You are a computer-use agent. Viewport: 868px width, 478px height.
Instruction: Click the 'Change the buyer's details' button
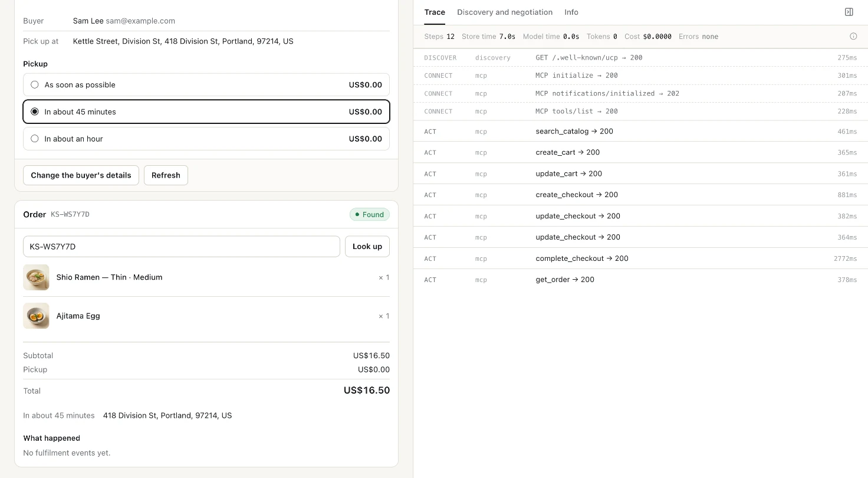[81, 175]
